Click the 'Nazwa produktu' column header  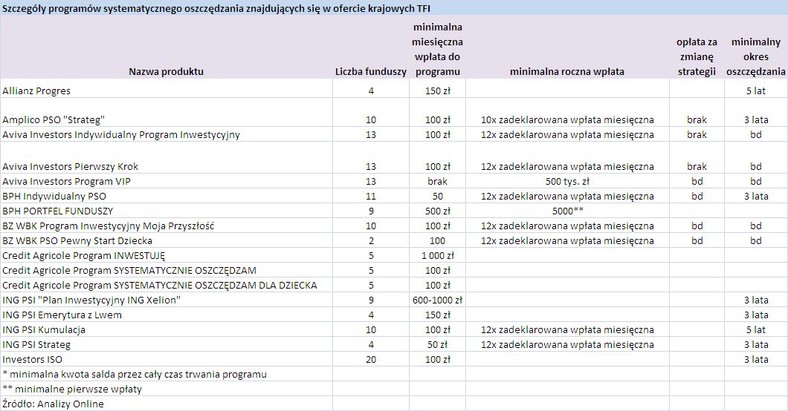click(166, 71)
